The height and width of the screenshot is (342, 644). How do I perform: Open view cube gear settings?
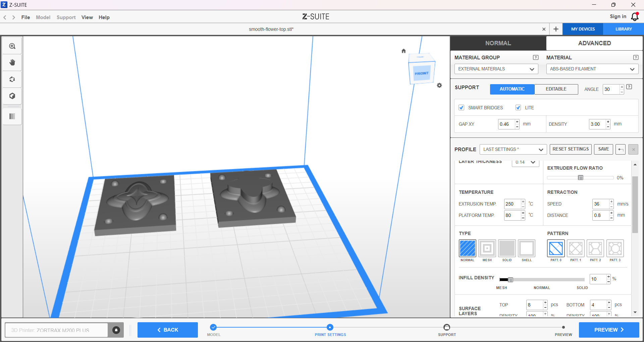coord(439,85)
